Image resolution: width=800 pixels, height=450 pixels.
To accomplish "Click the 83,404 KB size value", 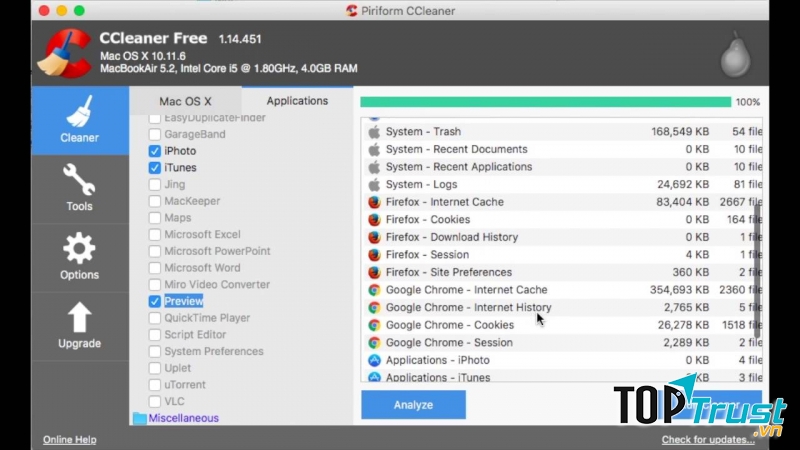I will pos(683,202).
